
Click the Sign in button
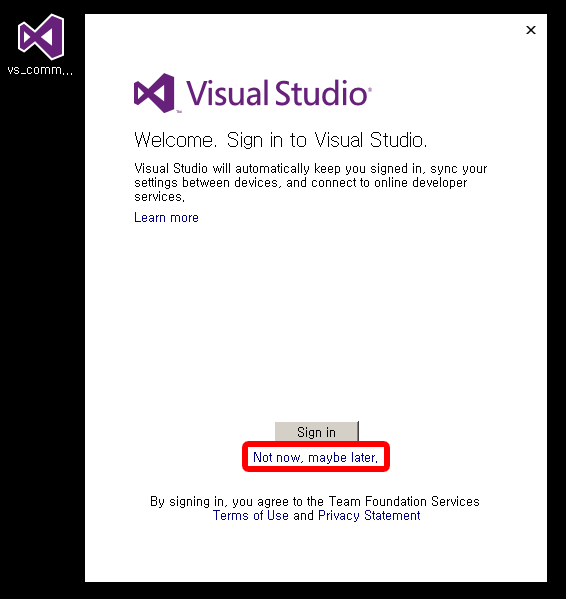click(x=317, y=432)
